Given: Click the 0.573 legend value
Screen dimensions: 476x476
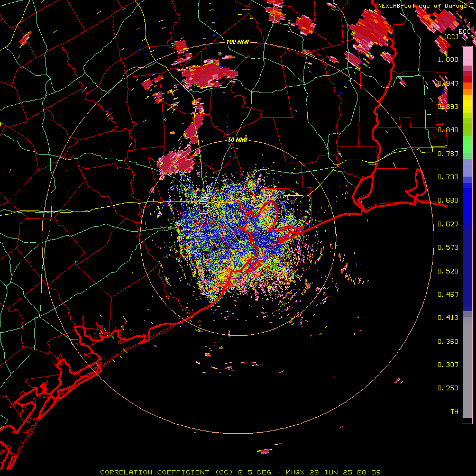Looking at the screenshot, I should click(x=448, y=247).
